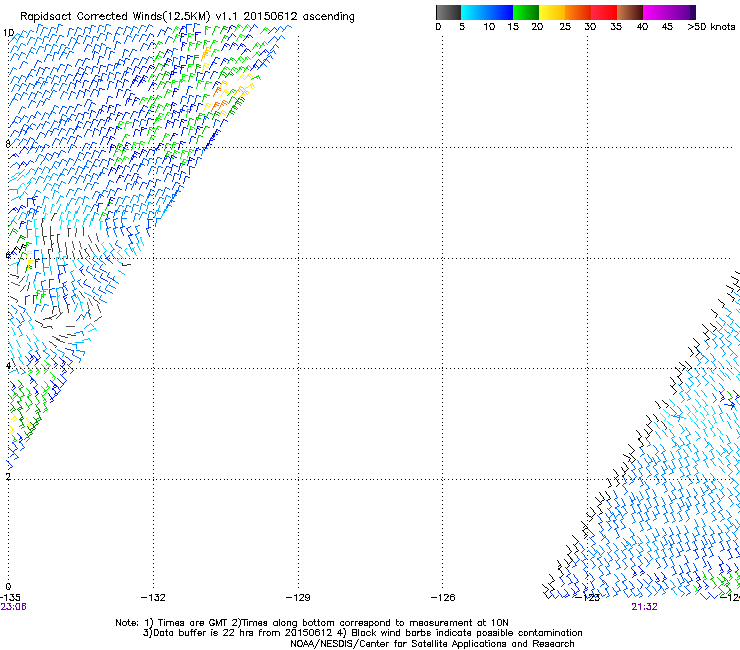Click the '25' label under the color bar
The height and width of the screenshot is (650, 740).
coord(565,27)
